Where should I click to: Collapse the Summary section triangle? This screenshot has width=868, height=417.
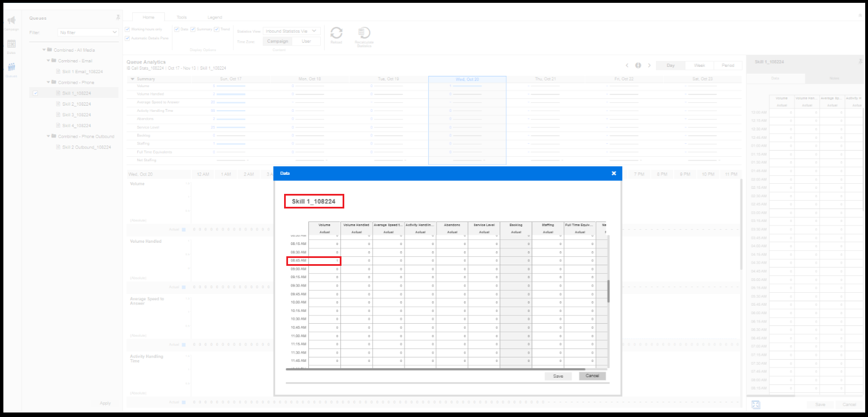[x=132, y=79]
